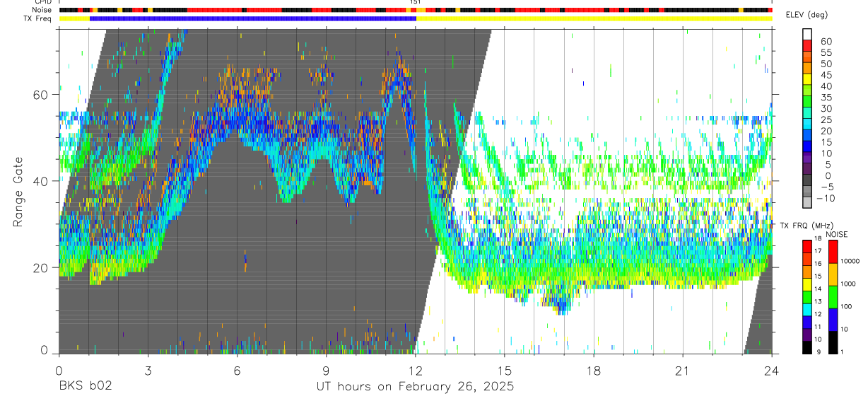The width and height of the screenshot is (868, 401).
Task: Click the red NOISE swatch above 10000
Action: coord(833,251)
